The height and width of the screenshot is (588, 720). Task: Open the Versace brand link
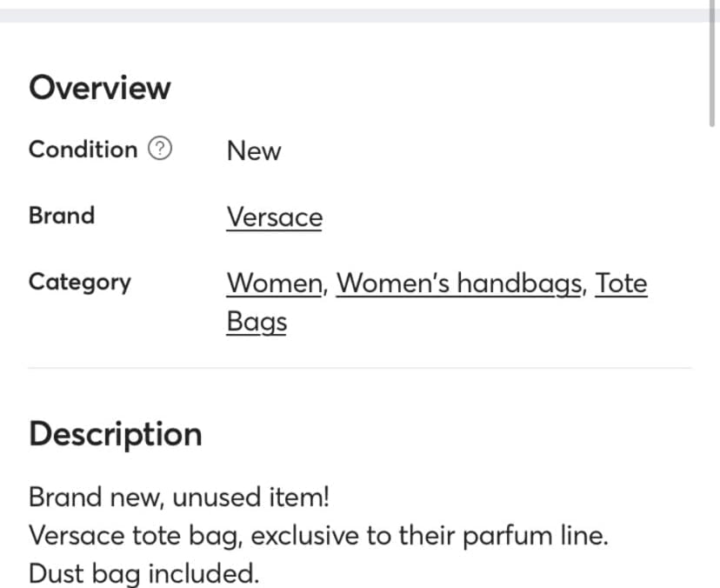click(275, 217)
